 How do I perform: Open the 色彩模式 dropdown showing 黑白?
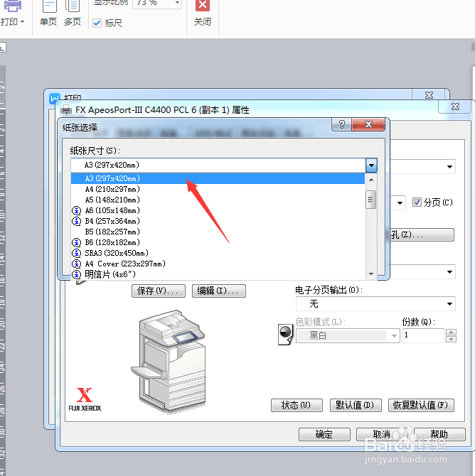click(x=348, y=336)
